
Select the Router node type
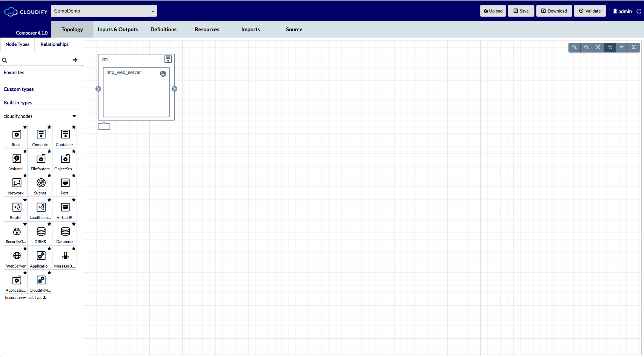pyautogui.click(x=16, y=209)
